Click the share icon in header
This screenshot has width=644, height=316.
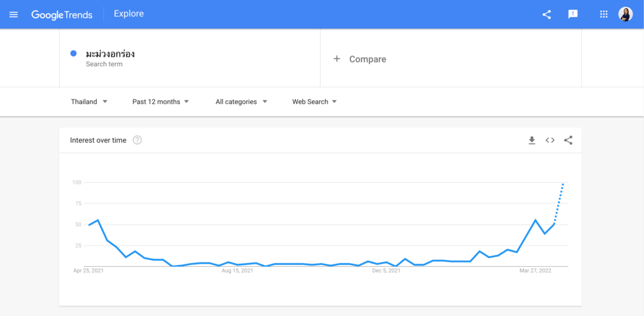point(547,14)
